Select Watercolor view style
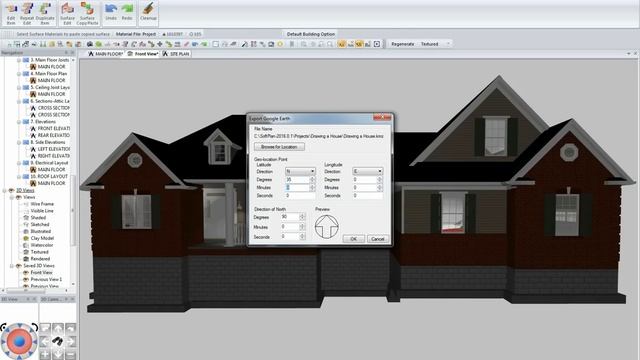The height and width of the screenshot is (360, 640). coord(42,245)
